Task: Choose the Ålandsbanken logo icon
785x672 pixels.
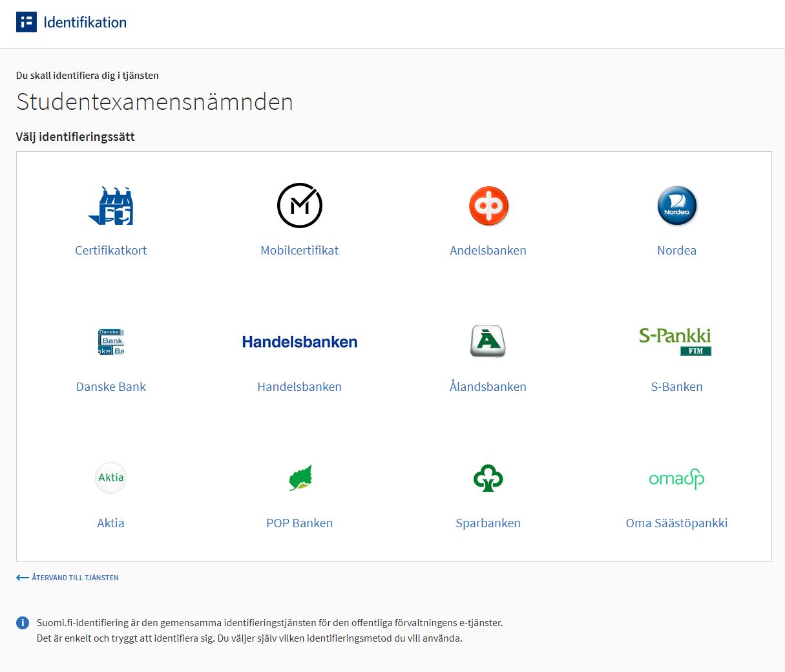Action: pos(488,341)
